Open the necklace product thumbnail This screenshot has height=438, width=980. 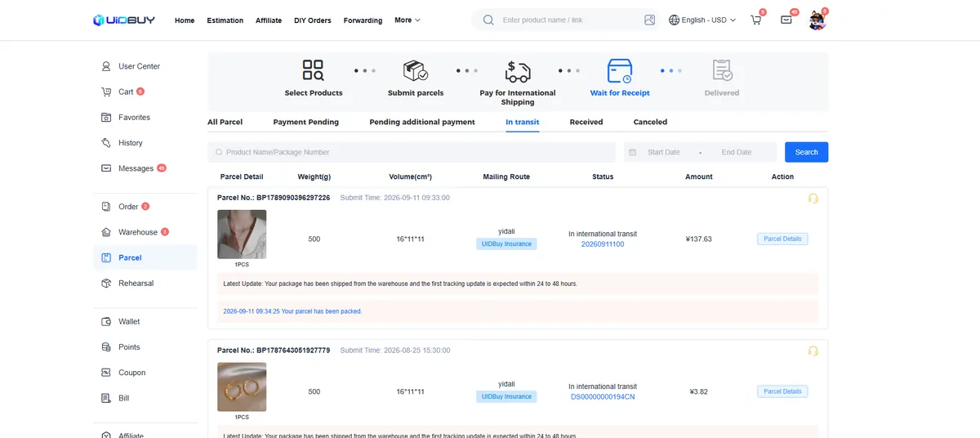tap(242, 235)
